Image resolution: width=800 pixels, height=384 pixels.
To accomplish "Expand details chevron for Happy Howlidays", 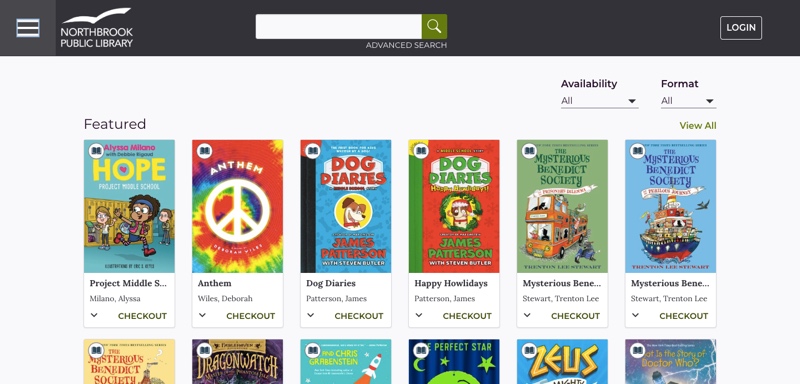I will click(x=418, y=315).
